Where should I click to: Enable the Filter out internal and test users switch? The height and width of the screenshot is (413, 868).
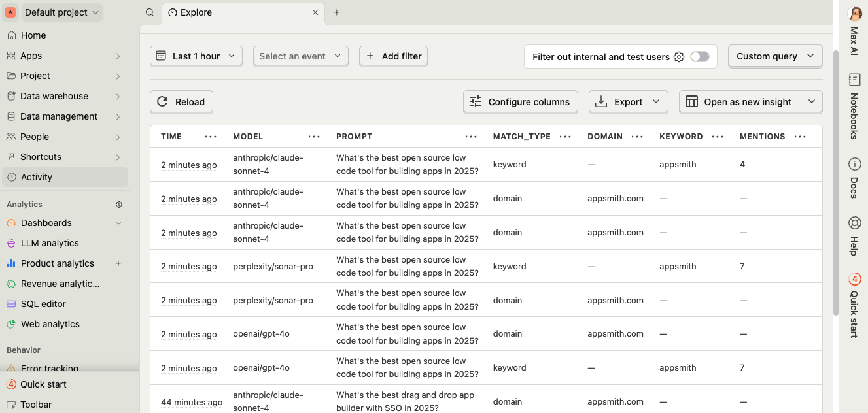click(699, 57)
